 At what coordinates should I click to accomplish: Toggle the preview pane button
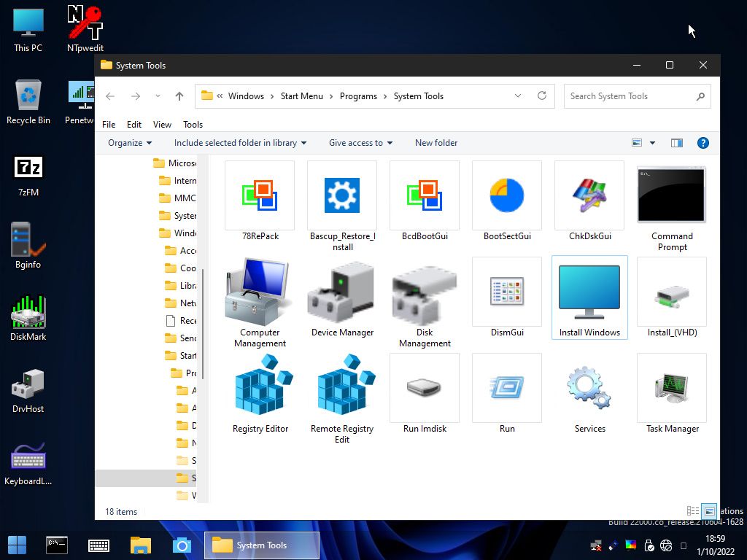676,143
